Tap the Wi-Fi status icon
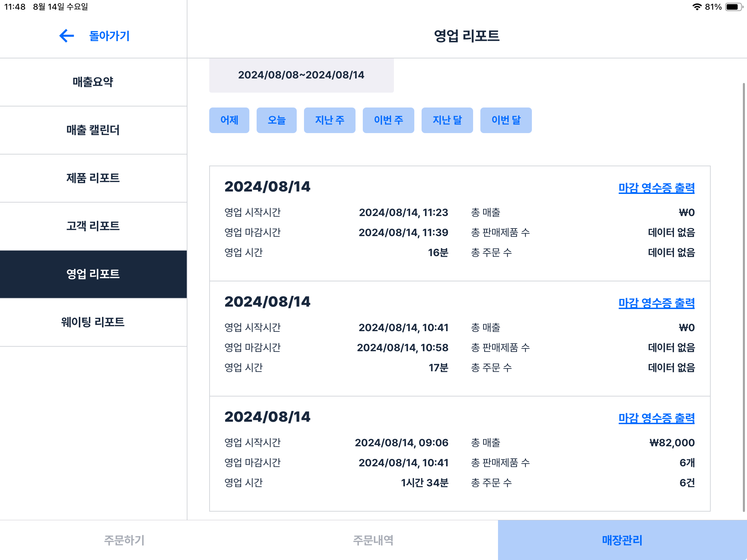Image resolution: width=747 pixels, height=560 pixels. tap(697, 7)
